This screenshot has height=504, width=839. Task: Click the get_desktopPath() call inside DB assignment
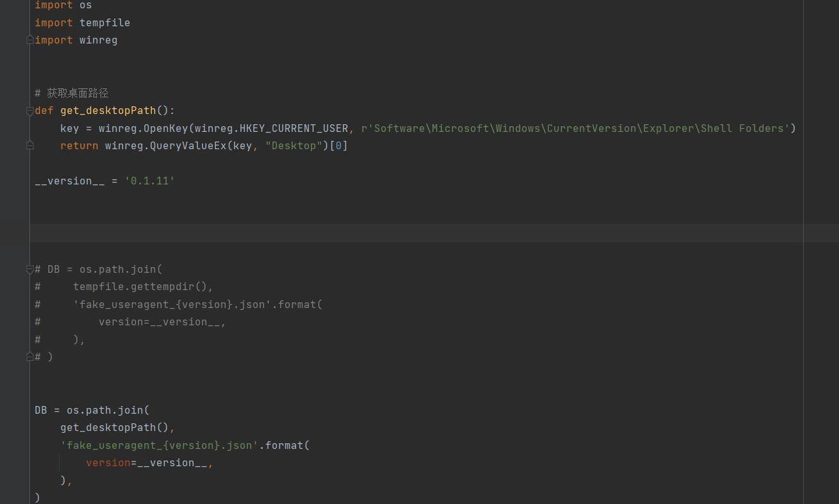tap(111, 427)
